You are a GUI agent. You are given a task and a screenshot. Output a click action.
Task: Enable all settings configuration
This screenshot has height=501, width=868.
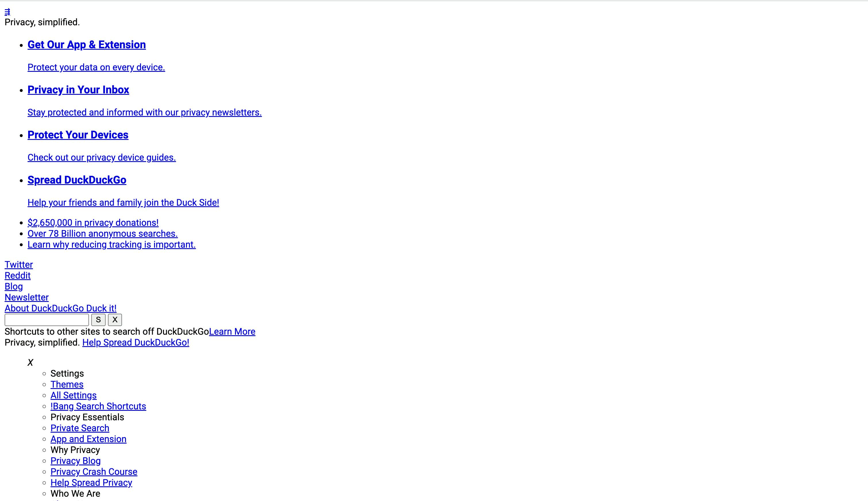pyautogui.click(x=73, y=395)
